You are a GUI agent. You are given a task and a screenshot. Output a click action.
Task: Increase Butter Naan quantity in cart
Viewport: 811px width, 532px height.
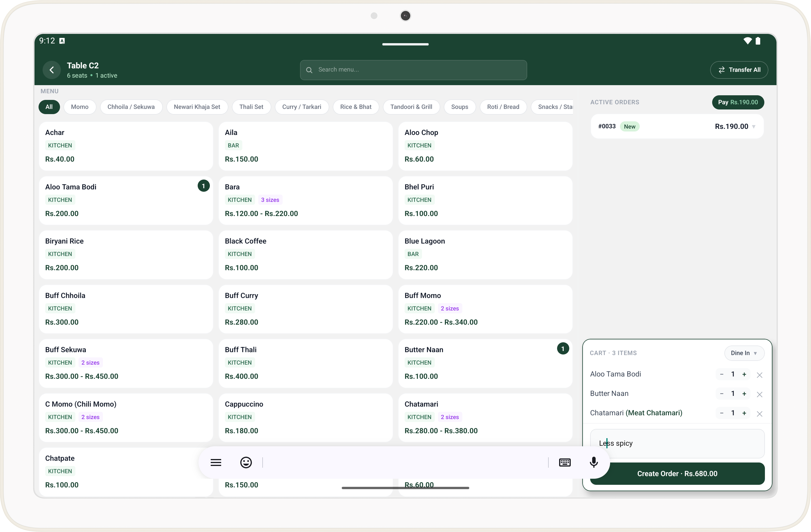[x=744, y=394]
